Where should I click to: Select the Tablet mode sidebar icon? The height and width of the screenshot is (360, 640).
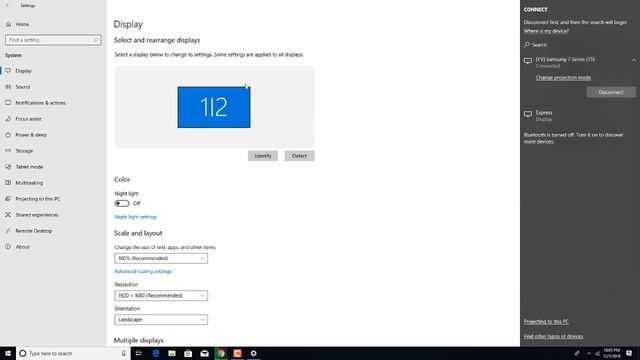[8, 167]
